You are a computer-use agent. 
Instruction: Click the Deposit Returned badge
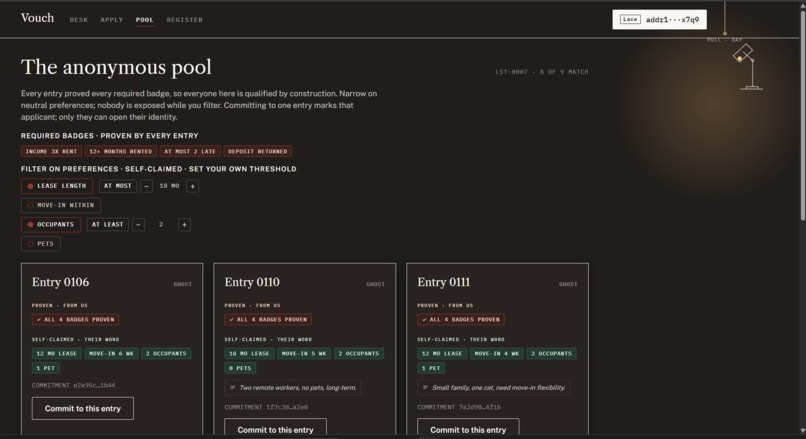pos(258,151)
